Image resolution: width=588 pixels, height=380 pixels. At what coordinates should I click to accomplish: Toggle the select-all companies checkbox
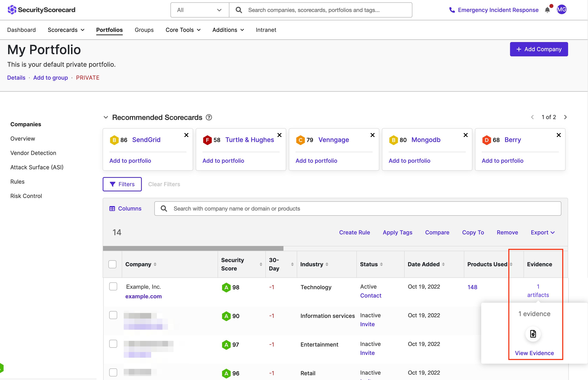(x=112, y=264)
